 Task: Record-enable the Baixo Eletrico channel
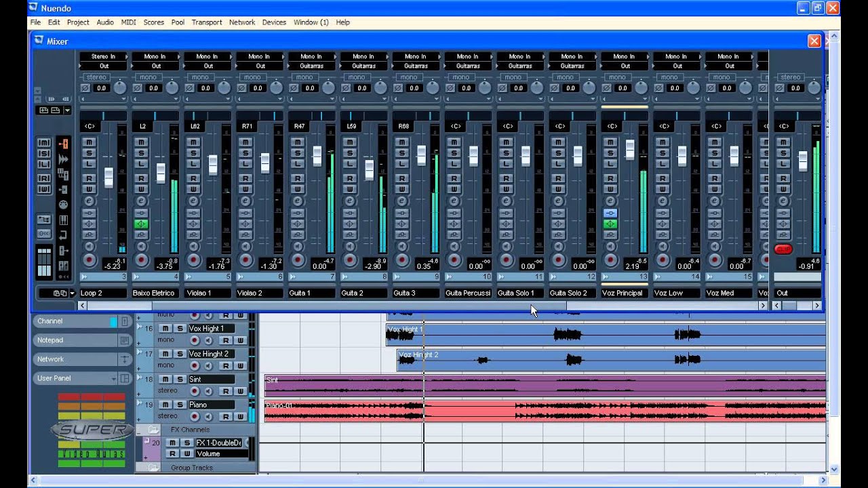click(x=141, y=260)
